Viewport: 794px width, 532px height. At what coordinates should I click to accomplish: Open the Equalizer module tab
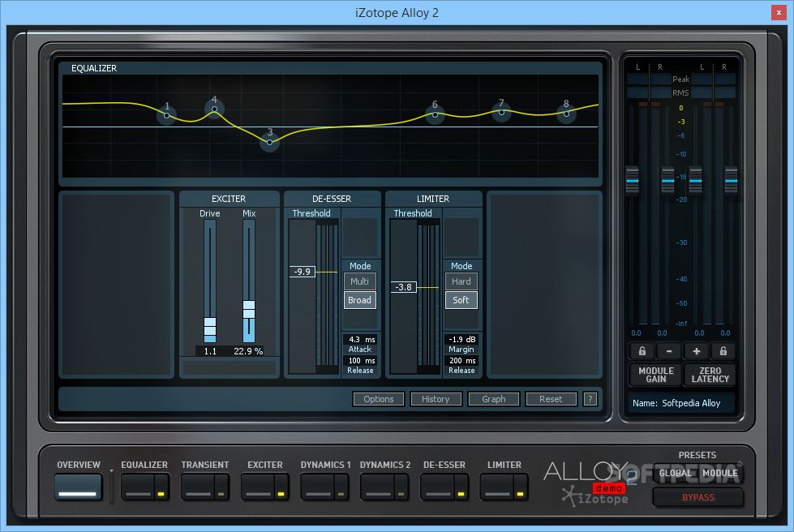[x=138, y=487]
